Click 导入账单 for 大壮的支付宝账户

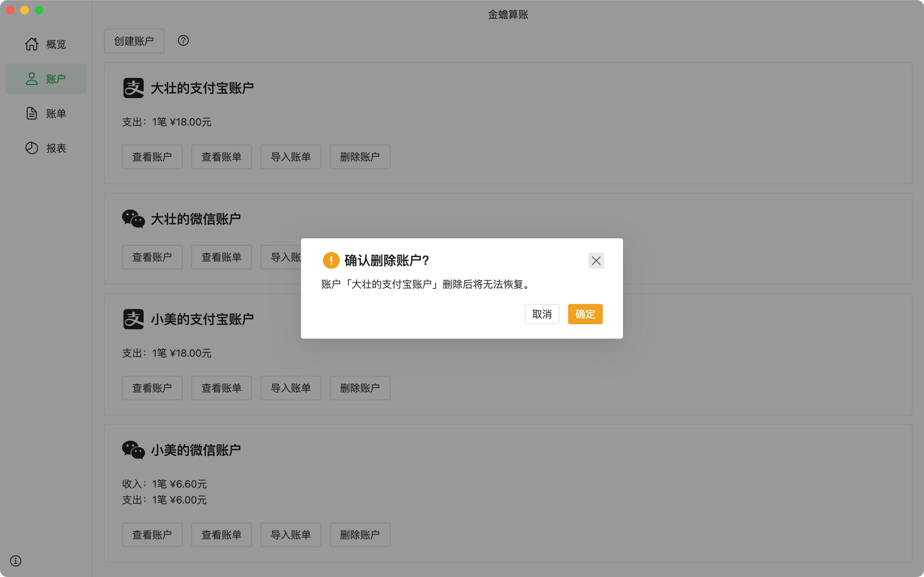(291, 157)
